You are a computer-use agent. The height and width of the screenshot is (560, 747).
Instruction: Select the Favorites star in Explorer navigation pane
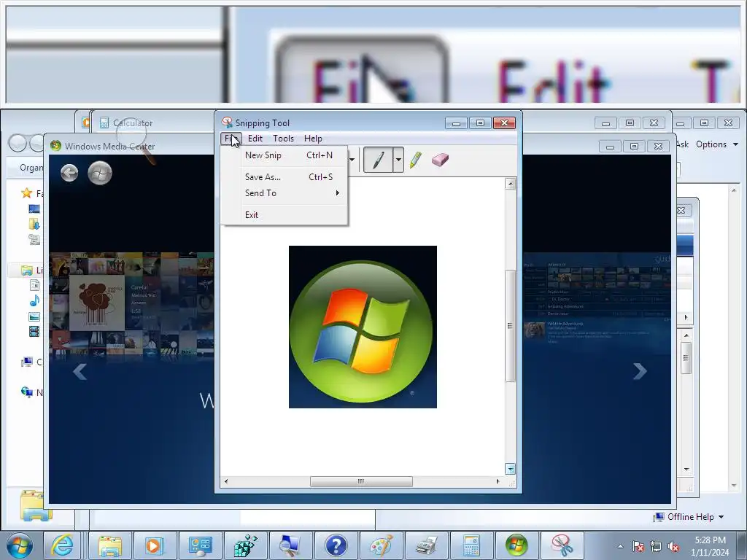pos(27,192)
